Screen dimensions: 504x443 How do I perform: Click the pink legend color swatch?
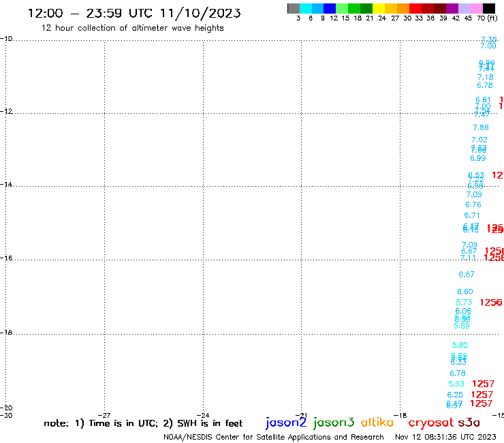[x=476, y=8]
